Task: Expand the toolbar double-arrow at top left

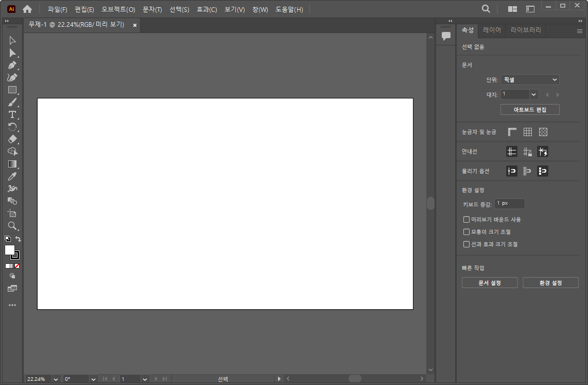Action: pyautogui.click(x=7, y=21)
